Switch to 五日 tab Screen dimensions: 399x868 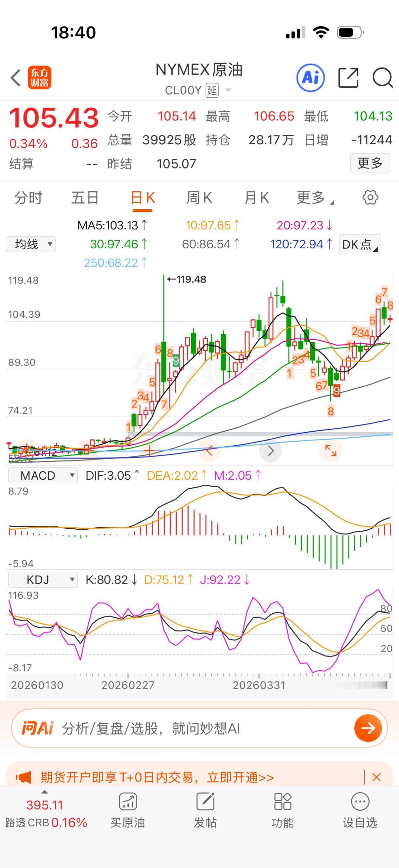[x=85, y=197]
